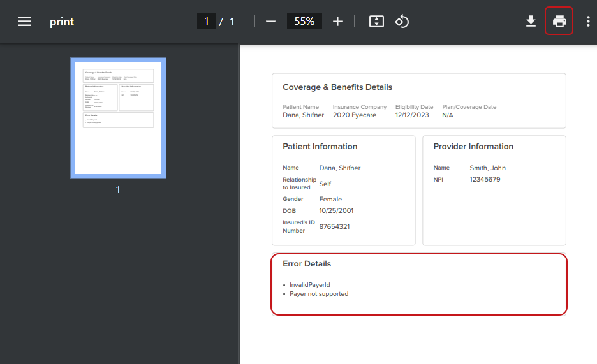Viewport: 597px width, 364px height.
Task: Click the zoom out minus button
Action: 270,22
